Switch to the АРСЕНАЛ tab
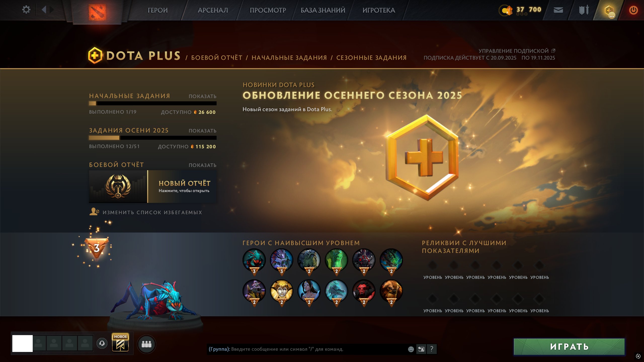The image size is (644, 362). pyautogui.click(x=213, y=10)
